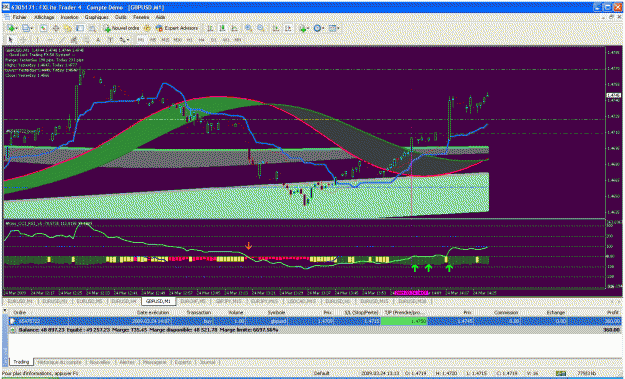Open the Strategy Tester icon
This screenshot has width=625, height=379.
tap(92, 28)
